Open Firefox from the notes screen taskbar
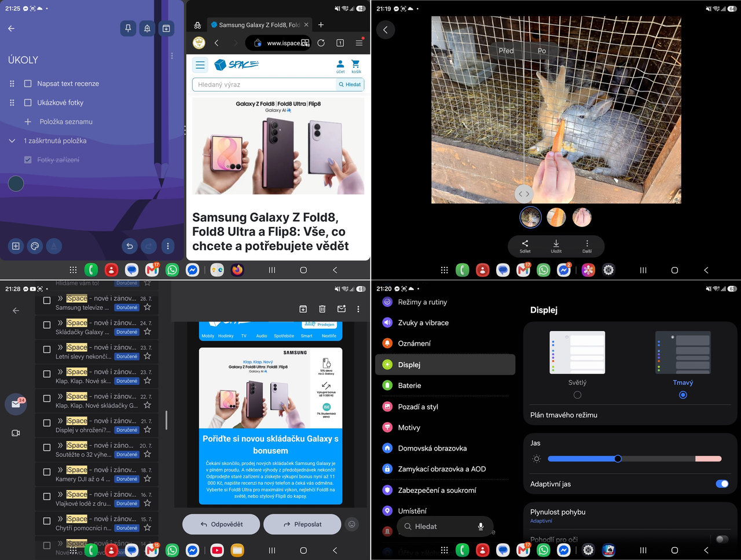 (237, 270)
